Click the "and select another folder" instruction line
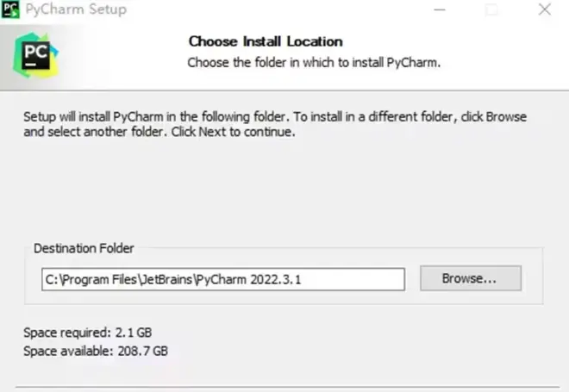 159,133
